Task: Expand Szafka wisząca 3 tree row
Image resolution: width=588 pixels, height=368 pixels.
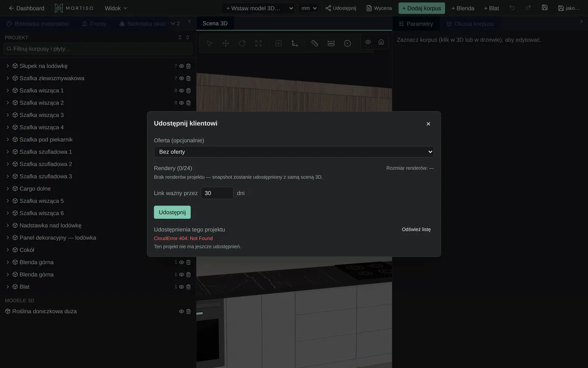Action: (x=8, y=115)
